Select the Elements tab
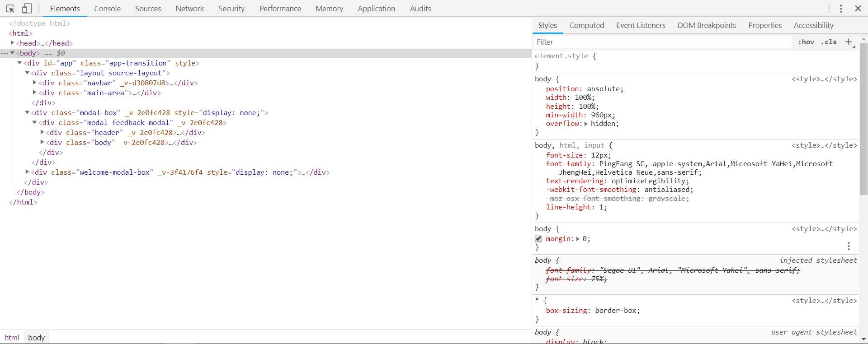 [65, 9]
